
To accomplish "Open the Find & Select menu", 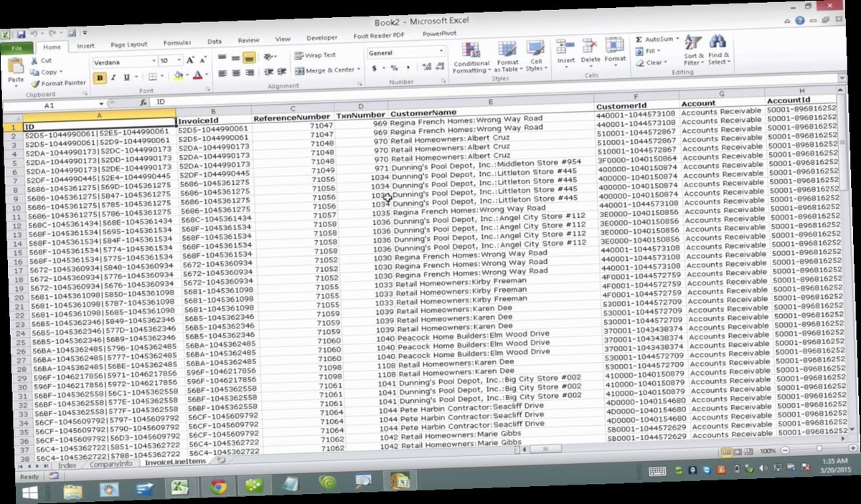I will tap(718, 50).
